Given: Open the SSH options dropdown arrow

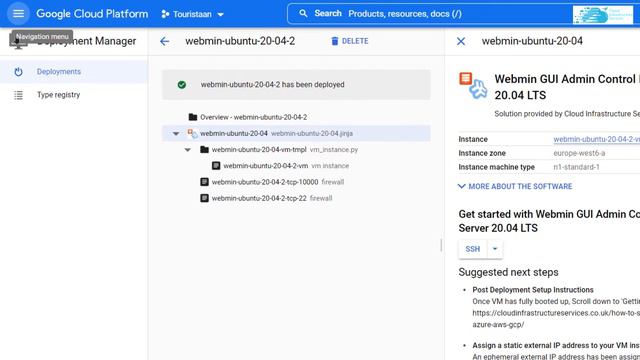Looking at the screenshot, I should point(495,249).
